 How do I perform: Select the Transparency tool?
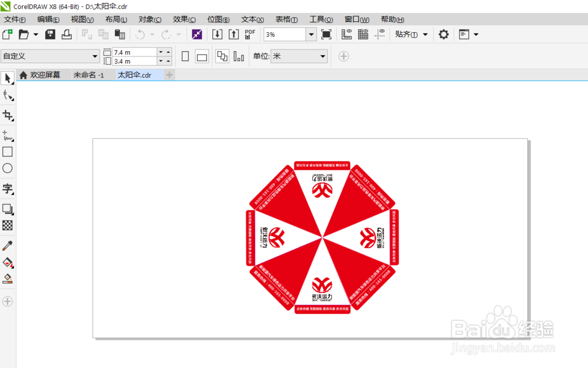point(8,225)
